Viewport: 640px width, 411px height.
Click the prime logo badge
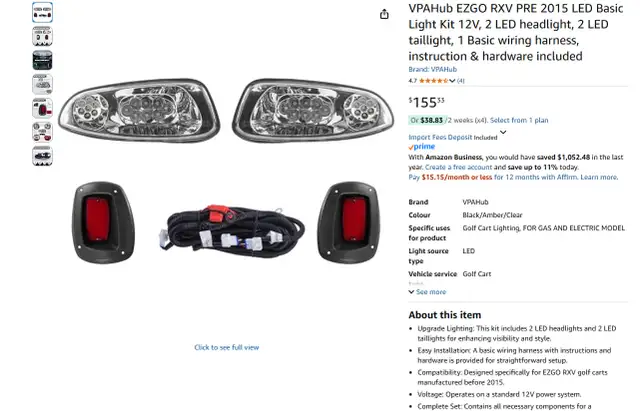tap(422, 147)
